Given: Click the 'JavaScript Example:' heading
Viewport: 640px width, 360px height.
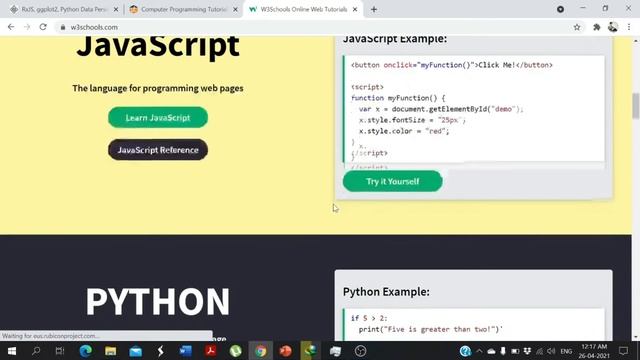Looking at the screenshot, I should (x=395, y=39).
